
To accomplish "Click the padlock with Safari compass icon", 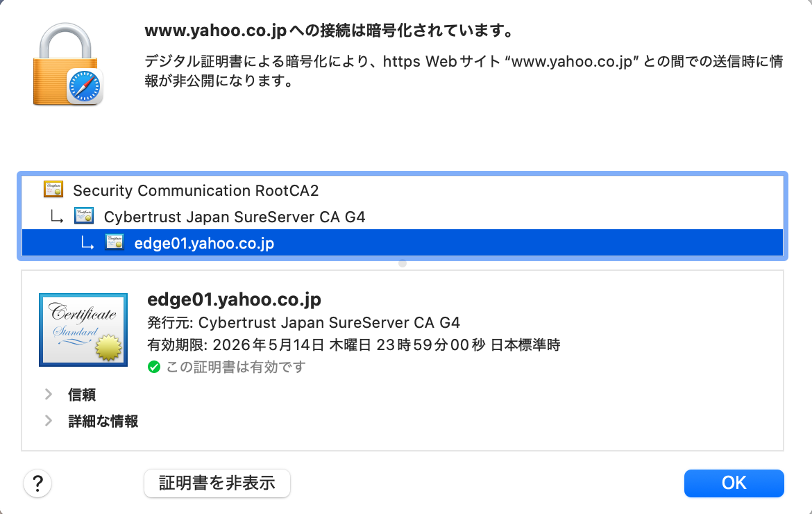I will (68, 64).
